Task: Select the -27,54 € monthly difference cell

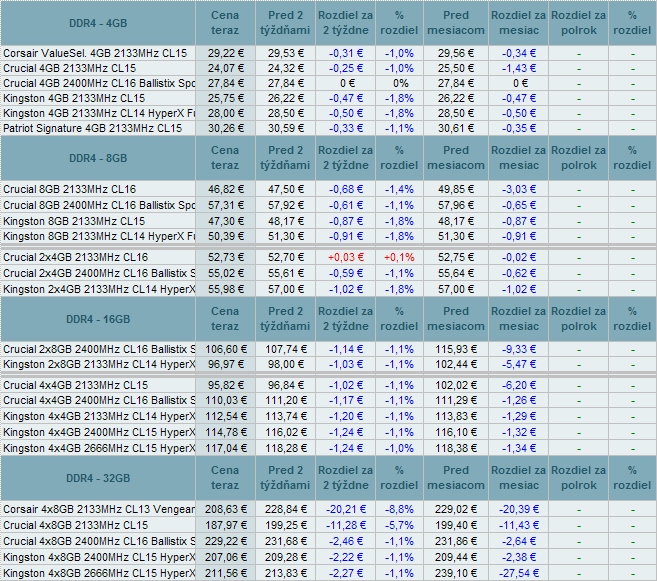Action: [519, 573]
